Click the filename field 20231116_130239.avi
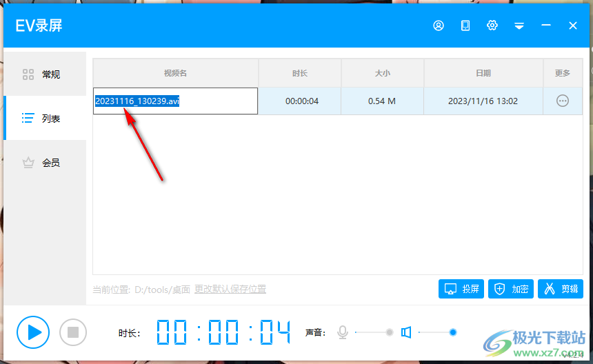The height and width of the screenshot is (364, 593). [175, 101]
